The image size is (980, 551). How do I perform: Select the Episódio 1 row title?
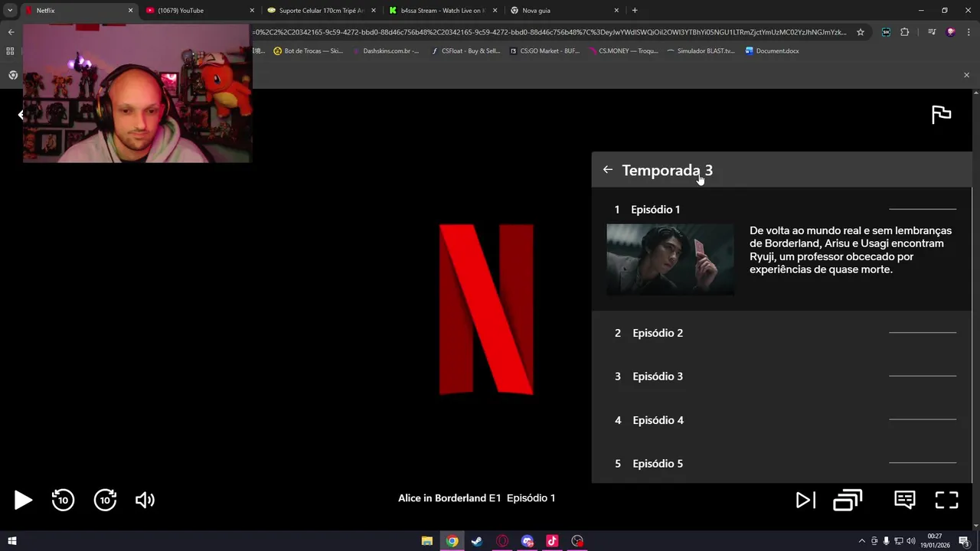tap(655, 209)
